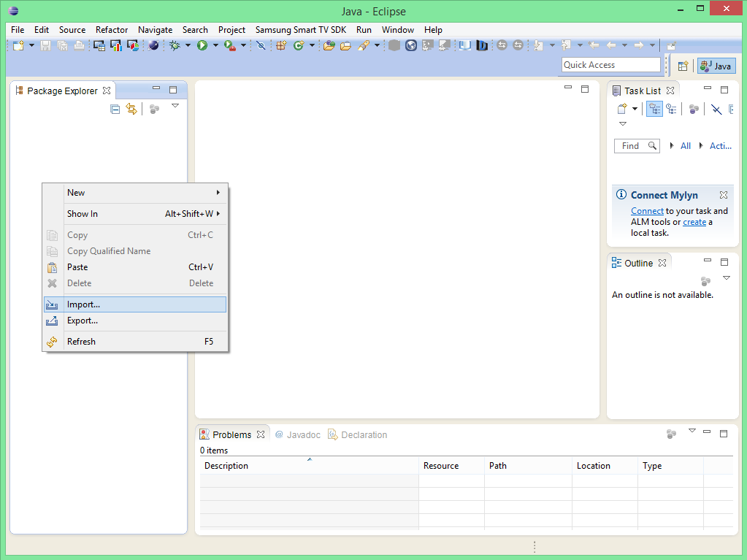Click the New Java Package icon
Screen dimensions: 747x560
[x=282, y=46]
